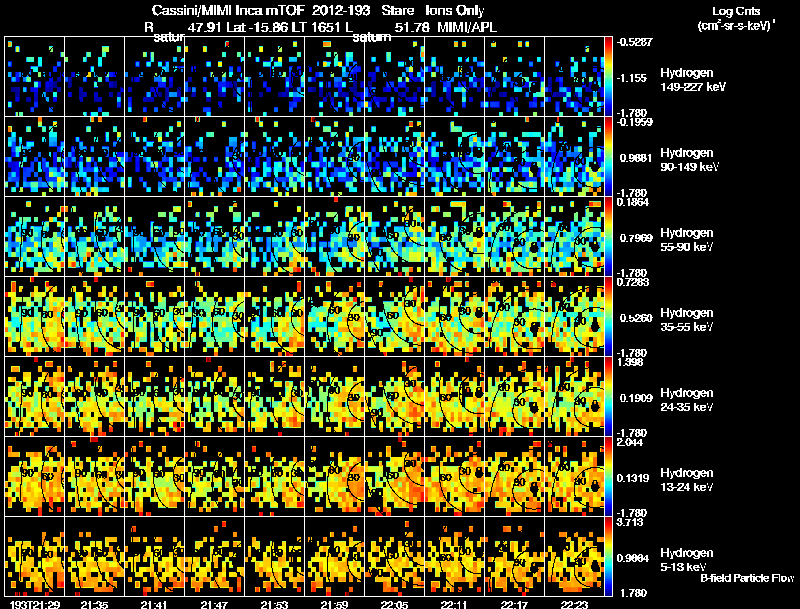Click the 'Stare Ions Only' title text
Screen dimensions: 800x609
click(433, 11)
